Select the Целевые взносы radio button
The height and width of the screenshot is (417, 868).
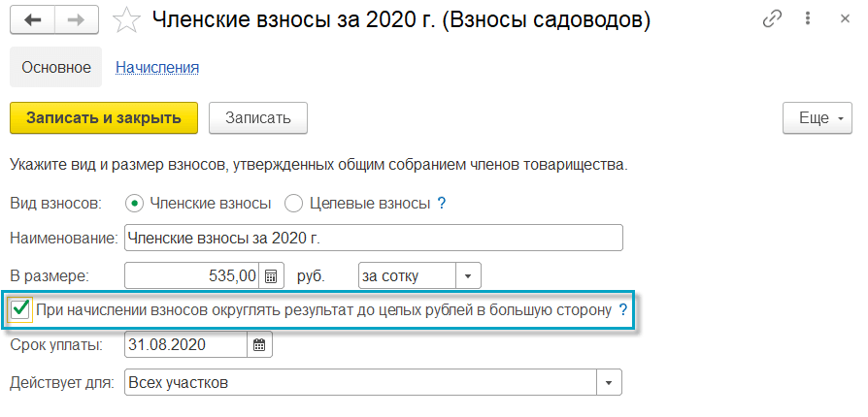click(292, 204)
